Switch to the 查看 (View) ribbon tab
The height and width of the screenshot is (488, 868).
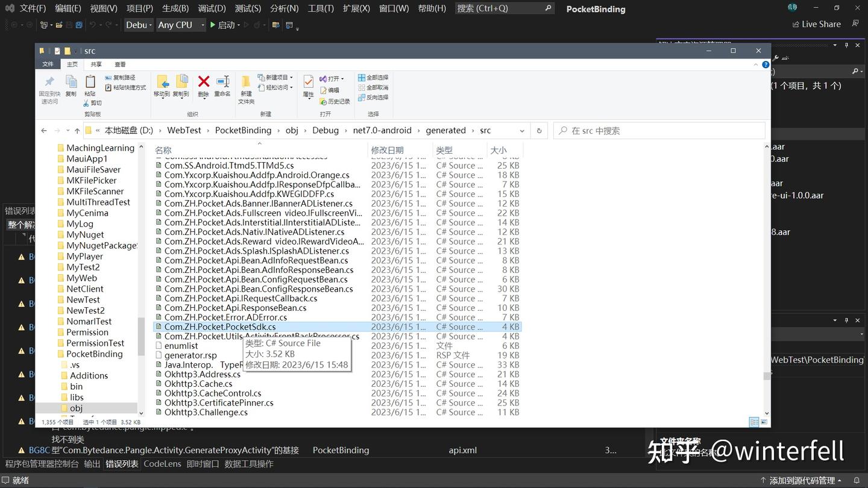coord(121,64)
